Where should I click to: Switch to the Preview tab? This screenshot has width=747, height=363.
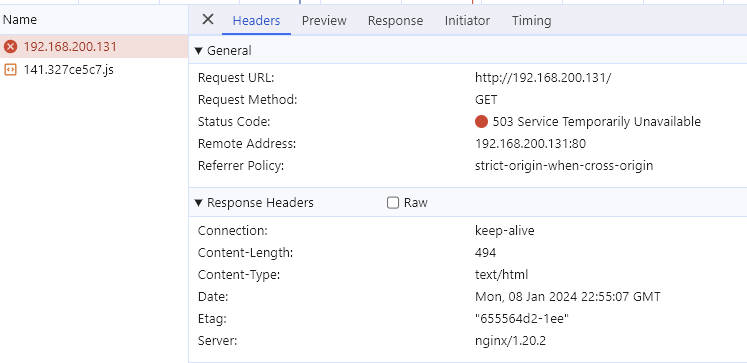tap(324, 20)
